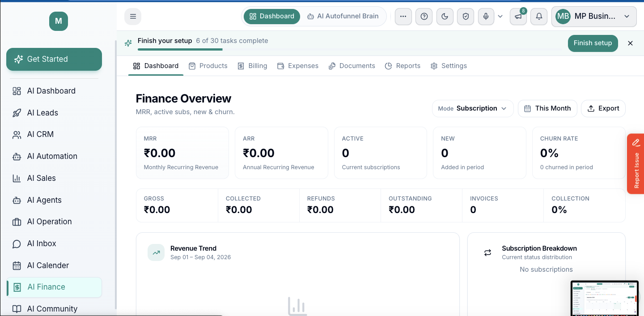The width and height of the screenshot is (644, 316).
Task: Click the Subscription Breakdown arrows icon
Action: point(487,252)
